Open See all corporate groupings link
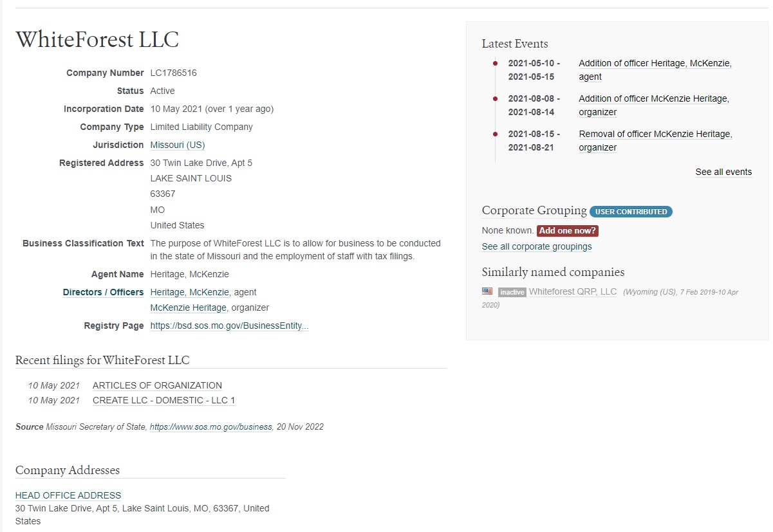The height and width of the screenshot is (532, 773). (537, 246)
